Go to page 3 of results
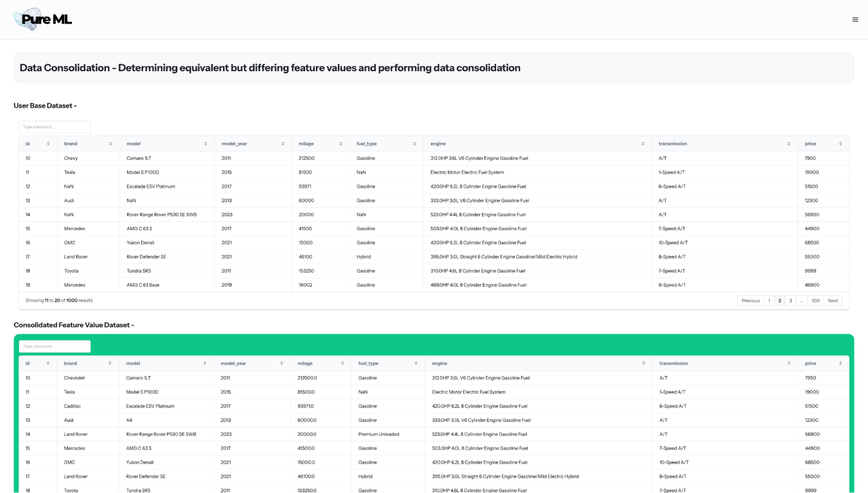This screenshot has height=493, width=868. (790, 301)
